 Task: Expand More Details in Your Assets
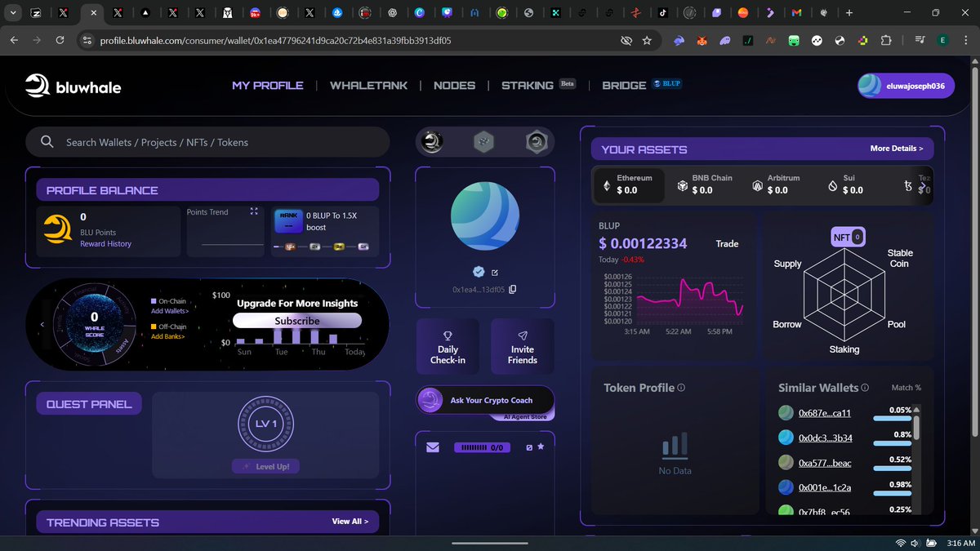pos(897,149)
